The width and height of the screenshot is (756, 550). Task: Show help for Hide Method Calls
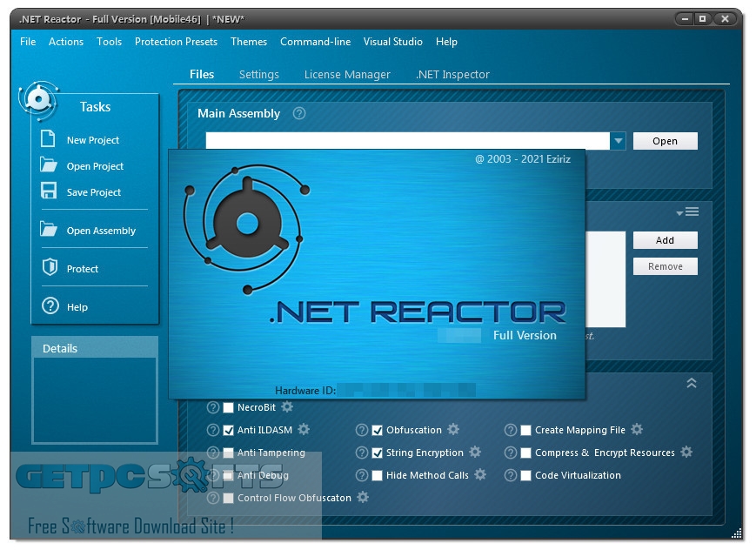pyautogui.click(x=362, y=475)
